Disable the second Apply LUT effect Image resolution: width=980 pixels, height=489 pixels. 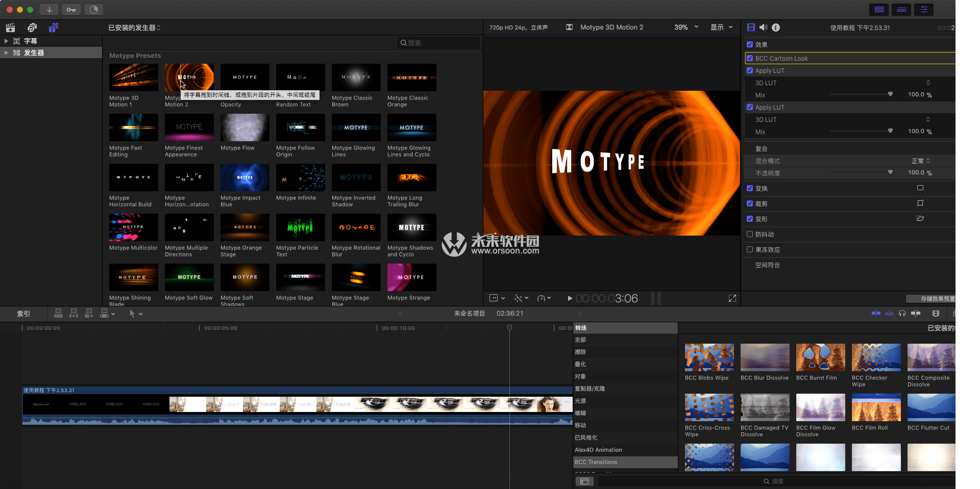click(x=750, y=107)
